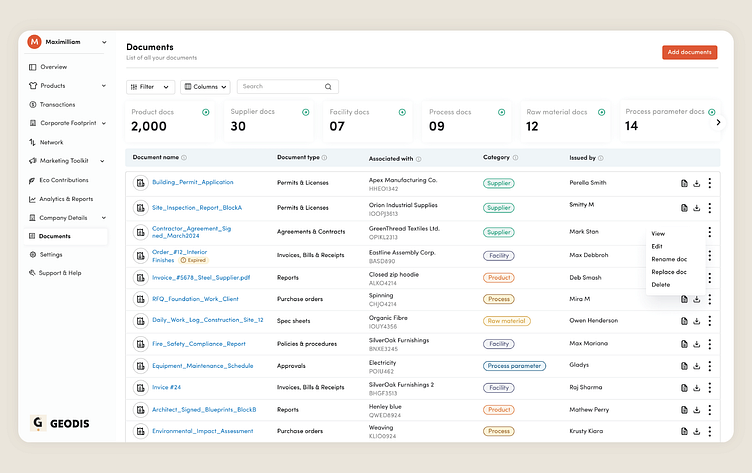Screen dimensions: 752x473
Task: Click the Maximilliam avatar icon
Action: [x=35, y=42]
